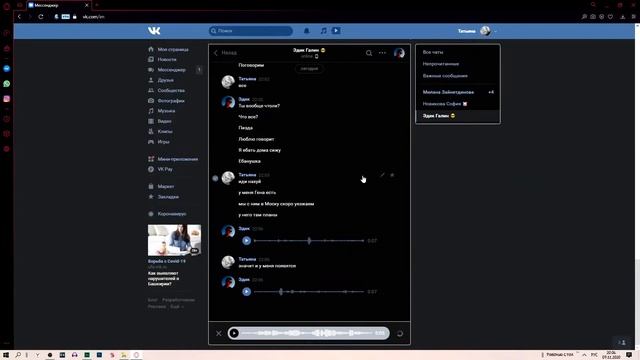Screen dimensions: 640x360
Task: Add page to bookmarks heart icon
Action: click(x=610, y=17)
